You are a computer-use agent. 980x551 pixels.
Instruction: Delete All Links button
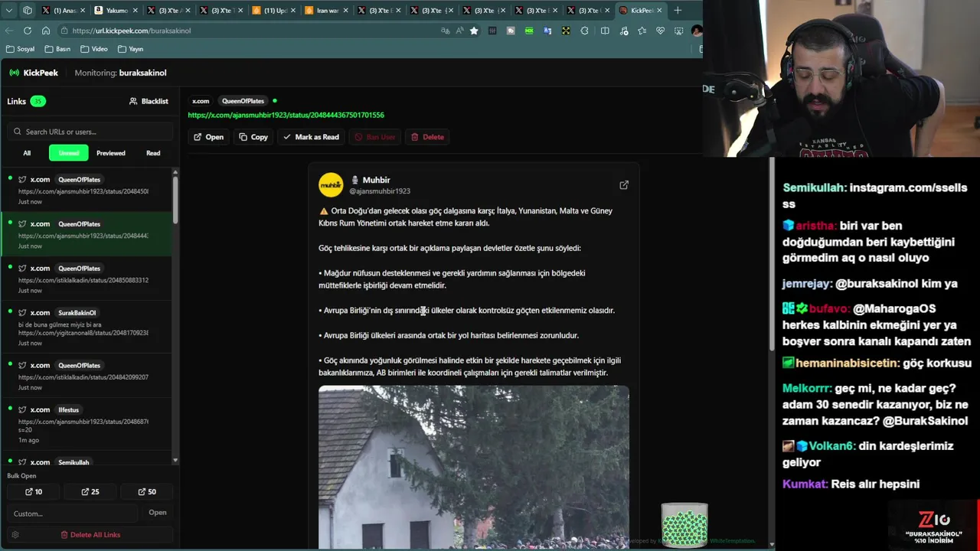point(90,535)
